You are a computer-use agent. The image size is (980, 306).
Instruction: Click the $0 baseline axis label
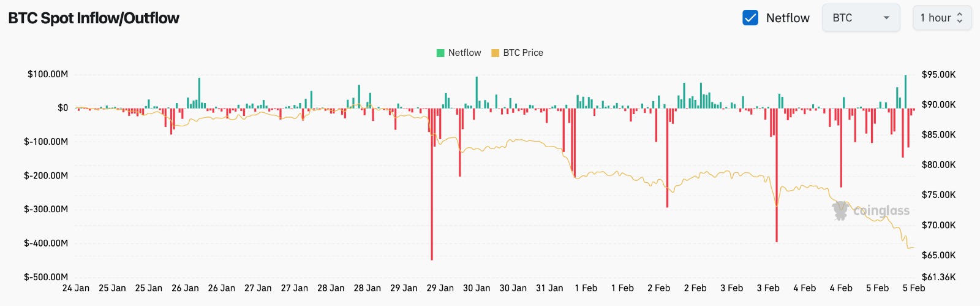click(x=62, y=108)
